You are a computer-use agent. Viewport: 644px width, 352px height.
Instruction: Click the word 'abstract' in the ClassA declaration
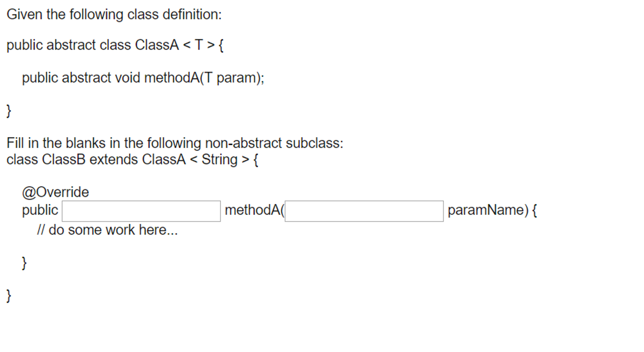(x=71, y=44)
